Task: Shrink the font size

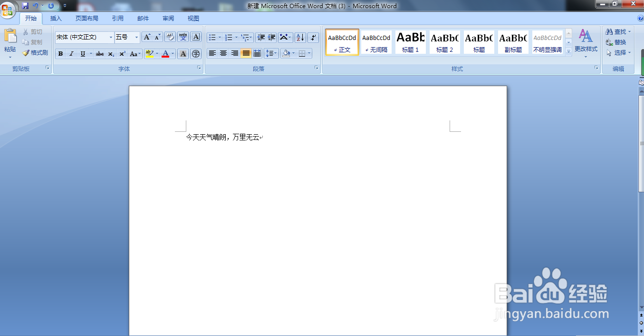Action: 157,37
